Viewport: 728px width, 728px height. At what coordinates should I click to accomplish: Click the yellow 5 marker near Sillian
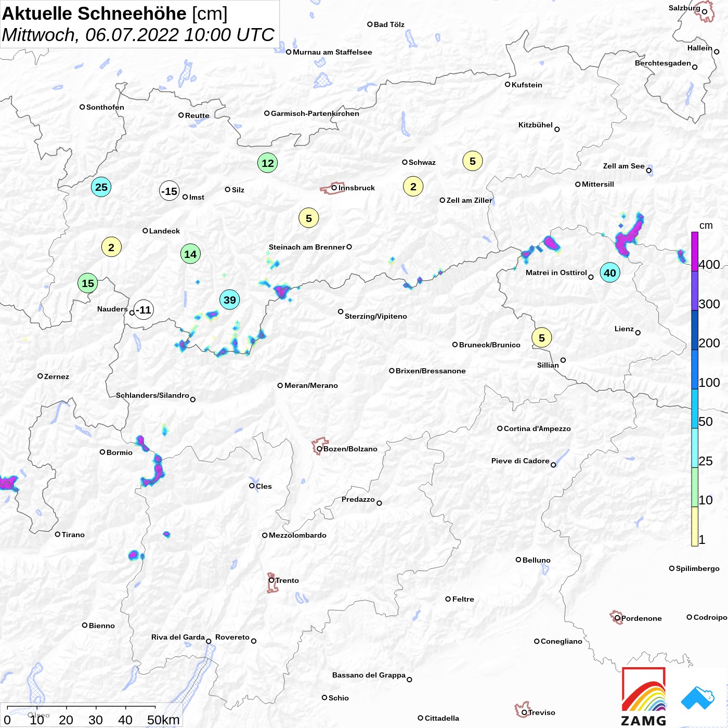[x=542, y=338]
